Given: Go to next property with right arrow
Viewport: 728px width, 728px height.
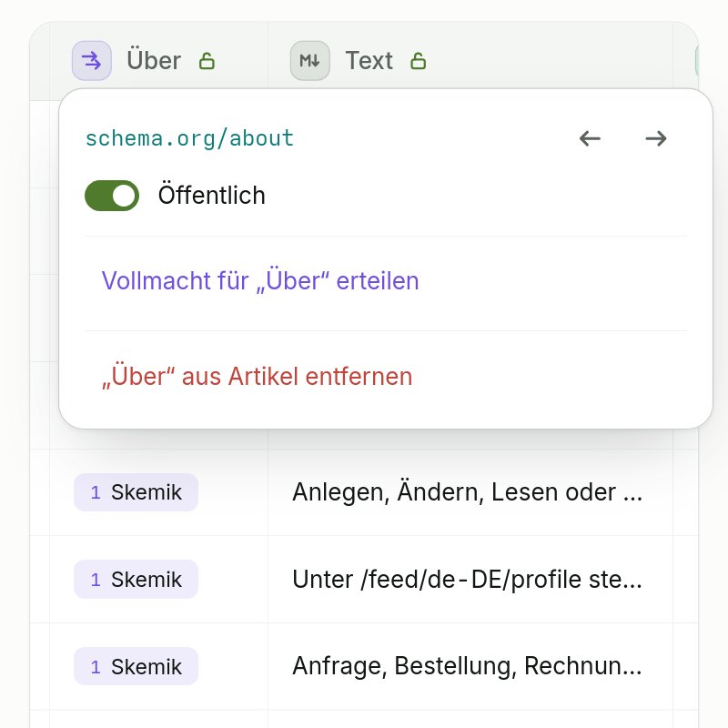Looking at the screenshot, I should pos(656,138).
